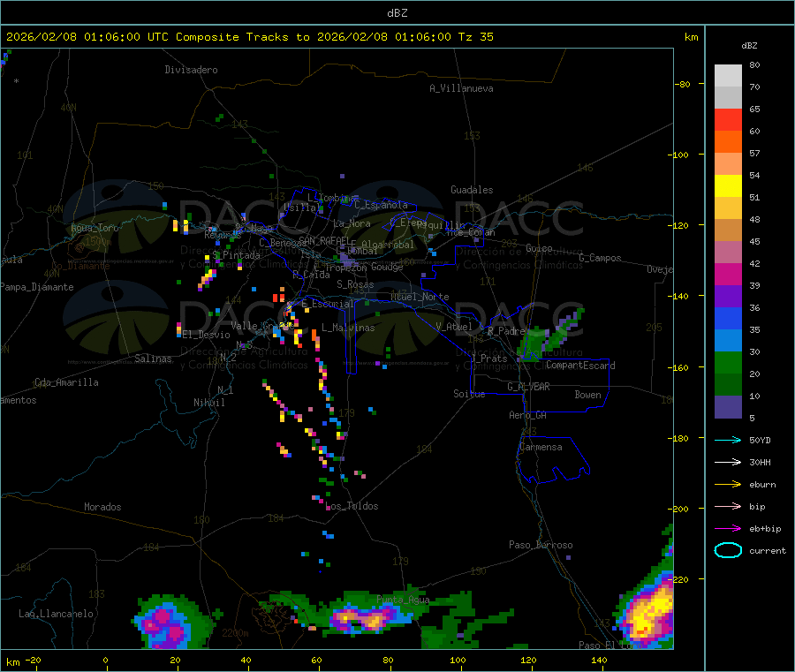Click the white 30HM arrow legend icon
This screenshot has height=672, width=795.
pyautogui.click(x=728, y=462)
